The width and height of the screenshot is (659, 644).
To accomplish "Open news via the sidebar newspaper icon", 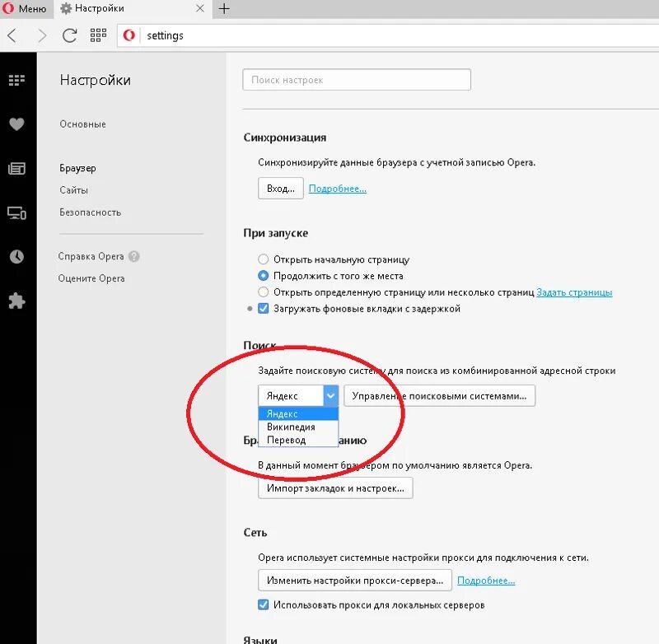I will coord(16,169).
